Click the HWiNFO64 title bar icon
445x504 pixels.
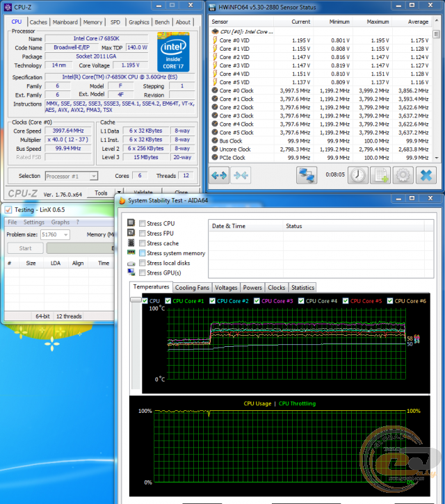(212, 7)
